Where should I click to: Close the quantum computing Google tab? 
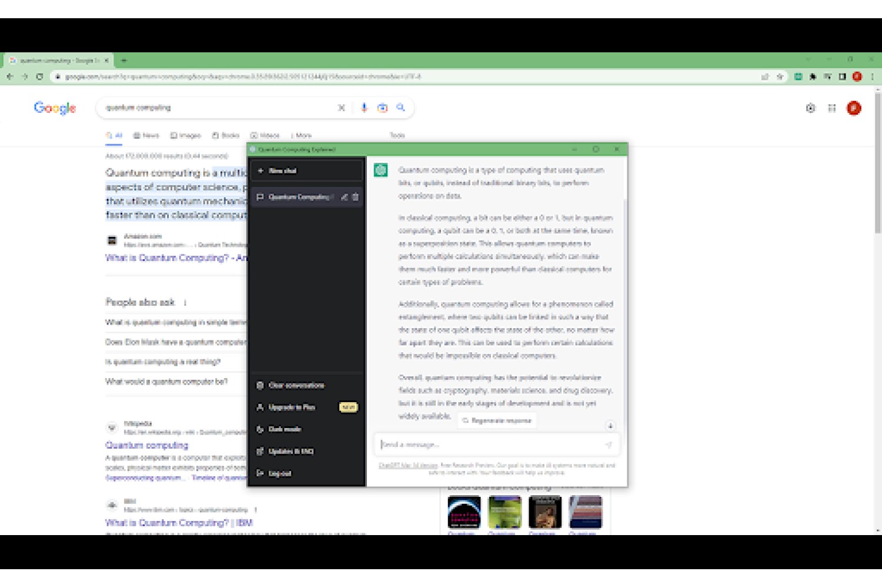click(106, 60)
